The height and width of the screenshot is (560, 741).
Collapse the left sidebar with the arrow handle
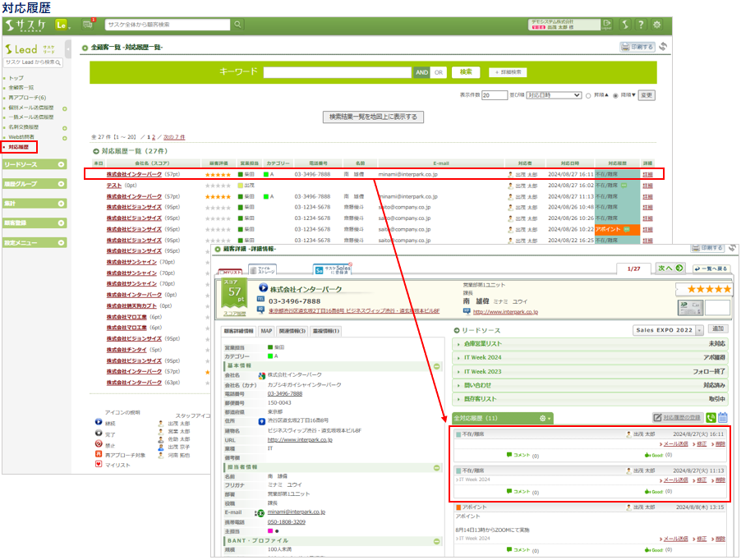pos(68,49)
